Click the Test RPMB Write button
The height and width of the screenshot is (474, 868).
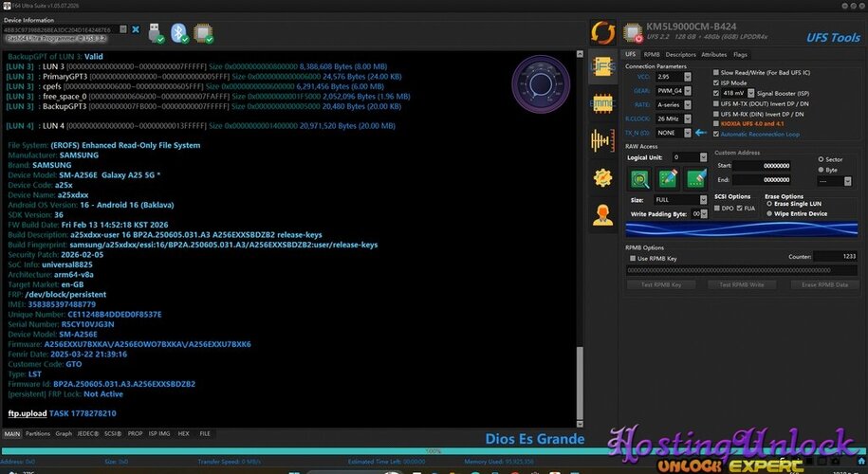pos(742,284)
